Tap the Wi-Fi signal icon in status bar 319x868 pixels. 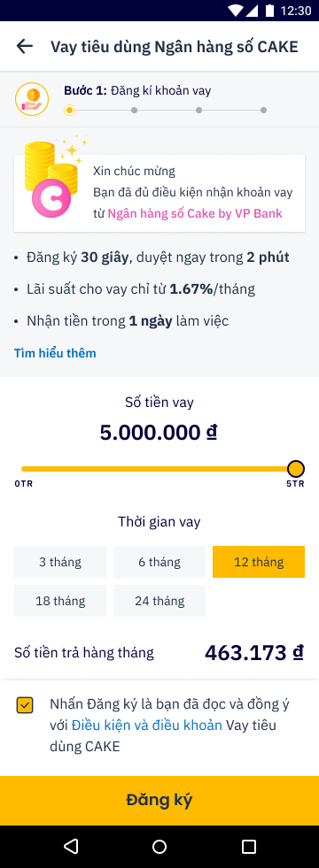[x=236, y=11]
